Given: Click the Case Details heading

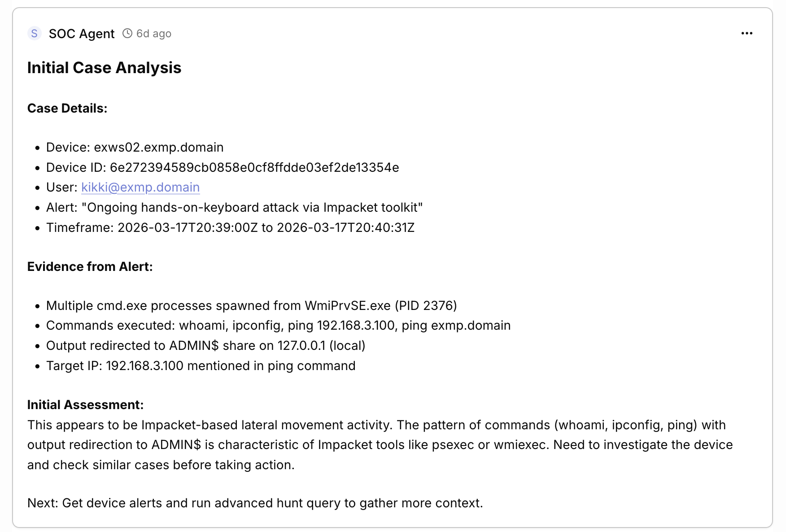Looking at the screenshot, I should [x=67, y=109].
